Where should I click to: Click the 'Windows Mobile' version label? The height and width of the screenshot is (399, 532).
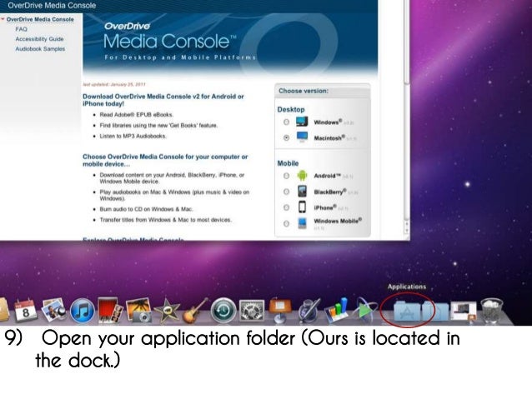coord(338,221)
